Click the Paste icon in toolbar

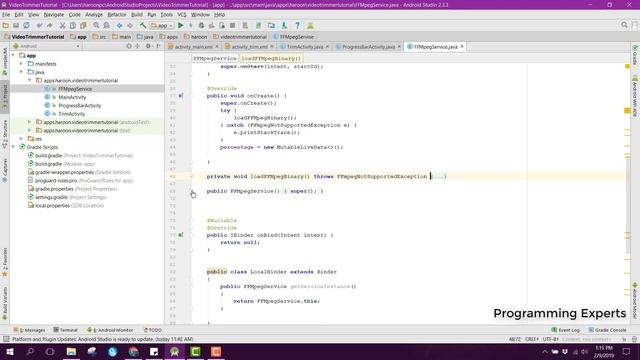tap(83, 25)
